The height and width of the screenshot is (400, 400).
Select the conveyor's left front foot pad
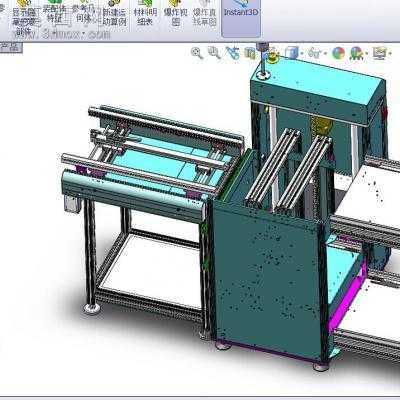91,308
